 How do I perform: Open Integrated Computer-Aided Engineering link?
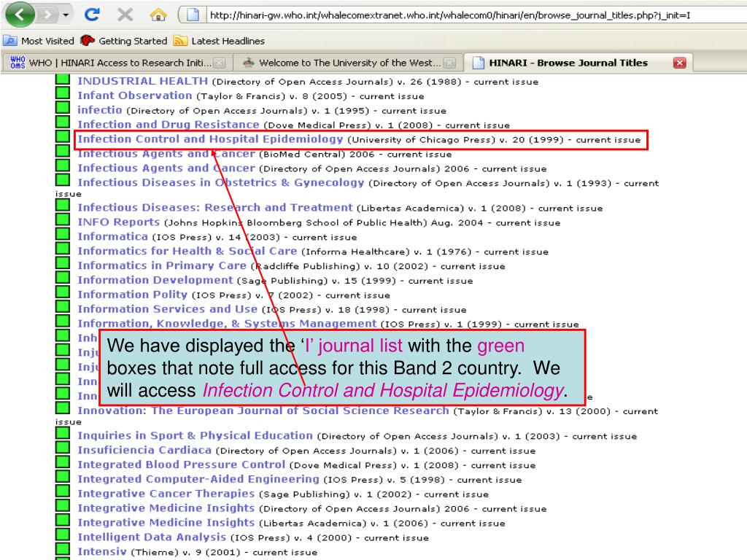pos(198,479)
